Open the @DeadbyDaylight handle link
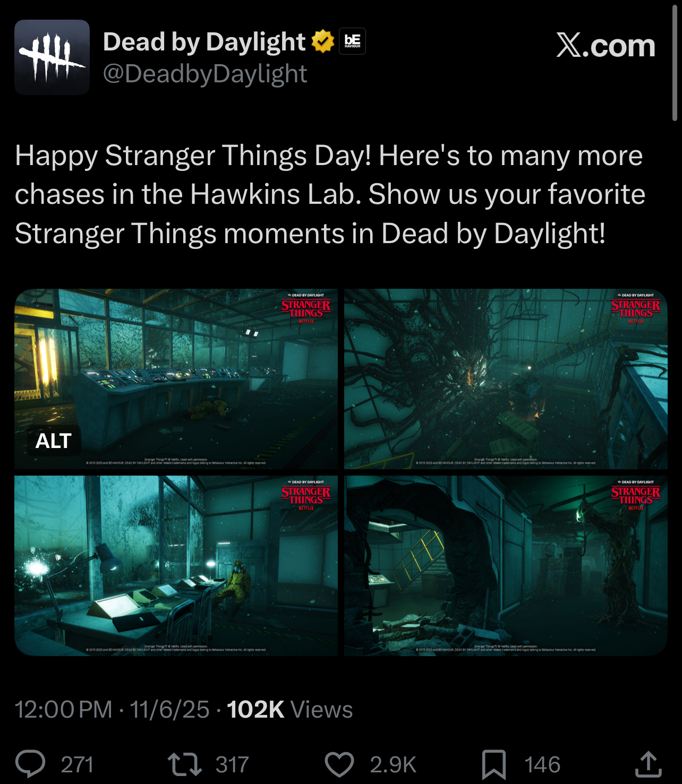 [x=205, y=73]
